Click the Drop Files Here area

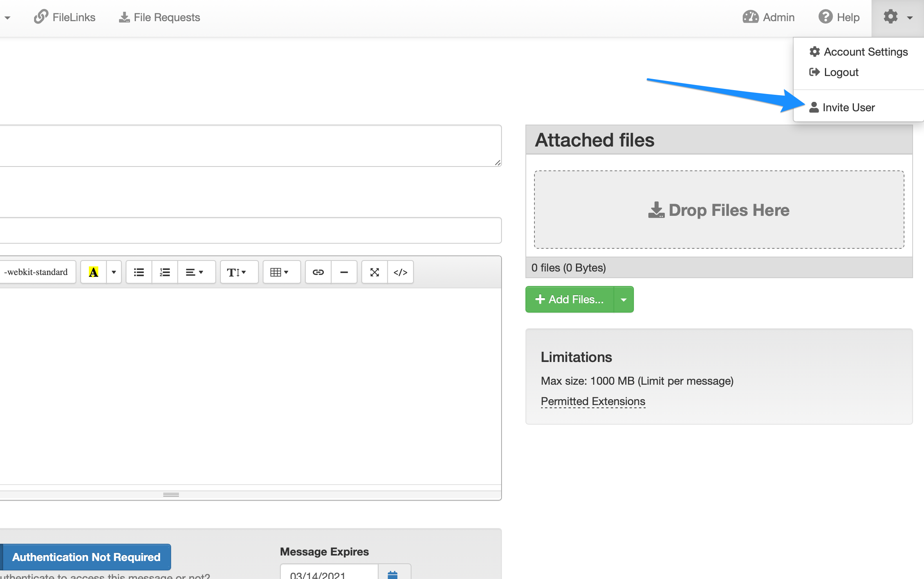coord(718,210)
